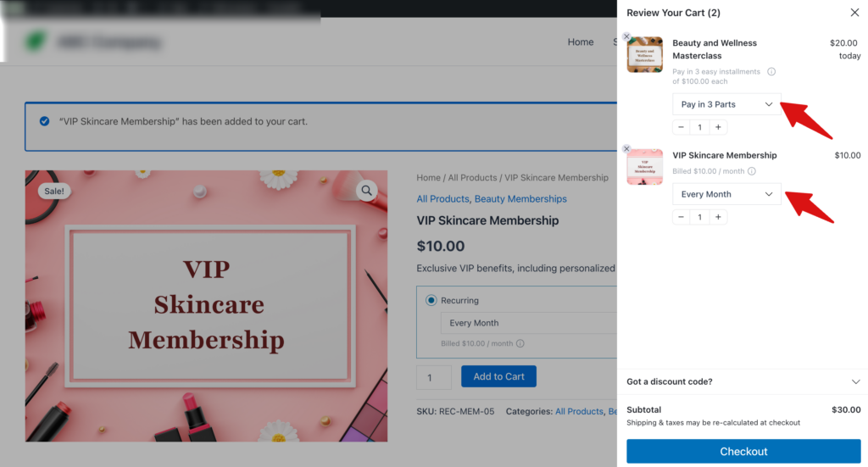Remove VIP Skincare Membership from cart
868x467 pixels.
pos(626,148)
